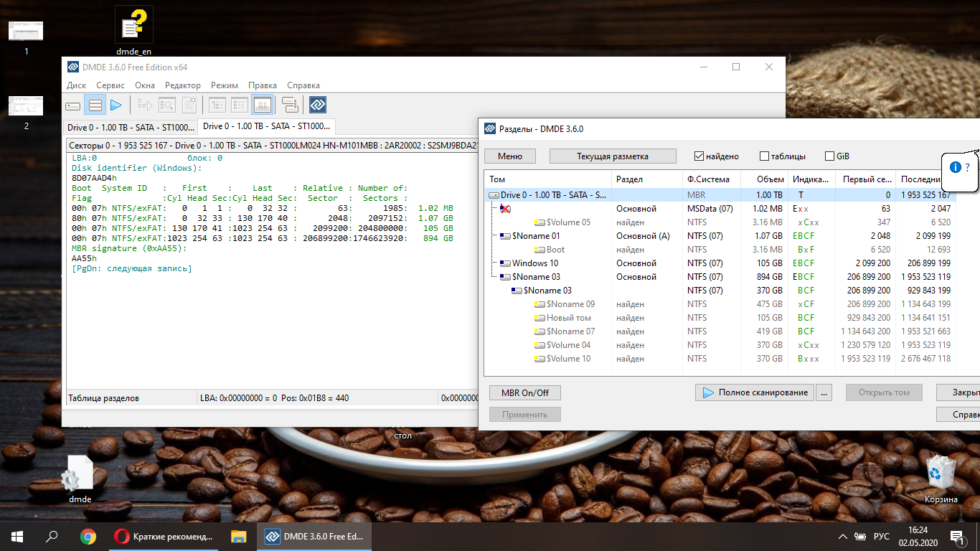
Task: Switch to the first Drive 0 tab
Action: (x=131, y=127)
